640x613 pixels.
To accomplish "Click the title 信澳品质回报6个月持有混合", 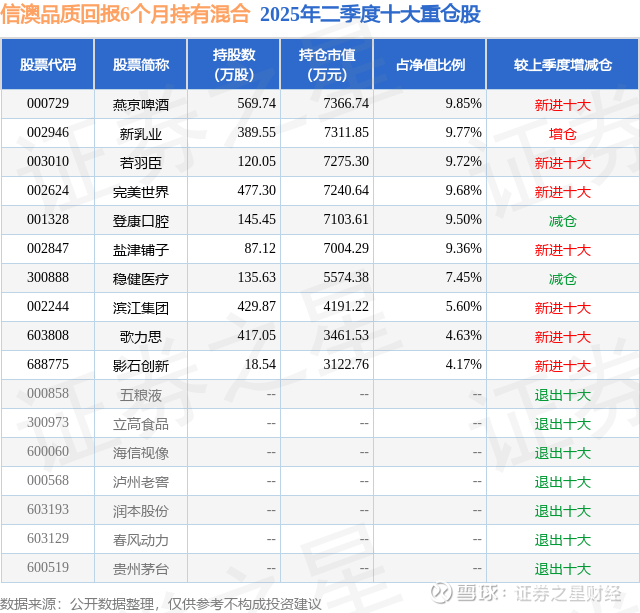I will (x=125, y=13).
